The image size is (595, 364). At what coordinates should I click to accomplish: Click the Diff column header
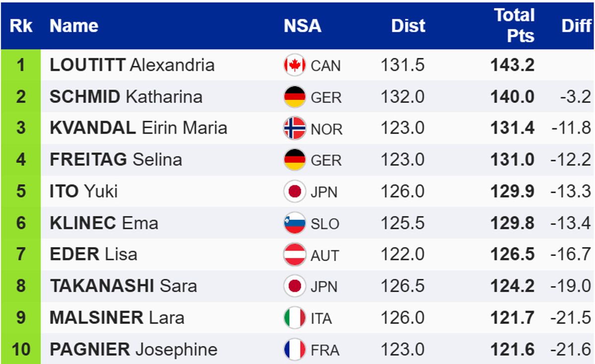[x=576, y=26]
